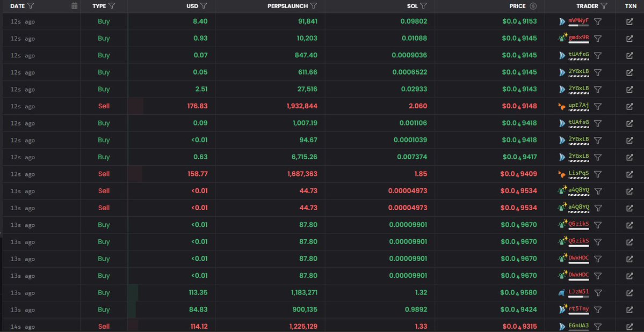Screen dimensions: 644x332
Task: Filter trades by TYPE column
Action: pos(111,6)
